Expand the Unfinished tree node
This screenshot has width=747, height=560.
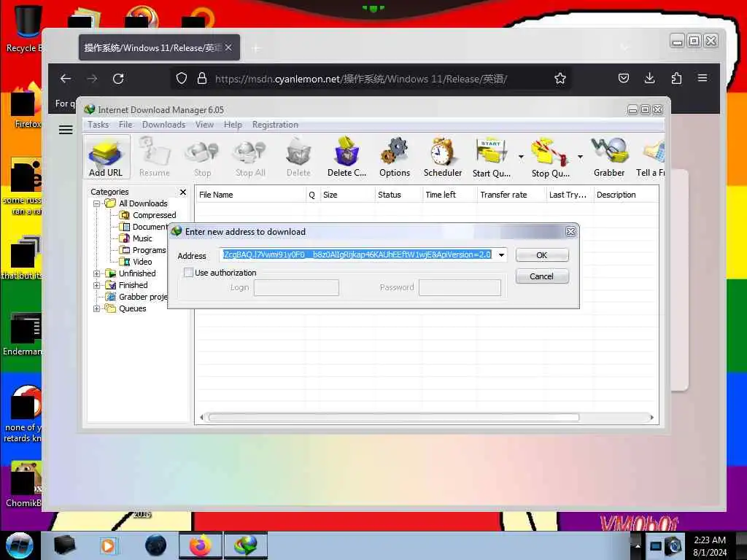click(97, 273)
